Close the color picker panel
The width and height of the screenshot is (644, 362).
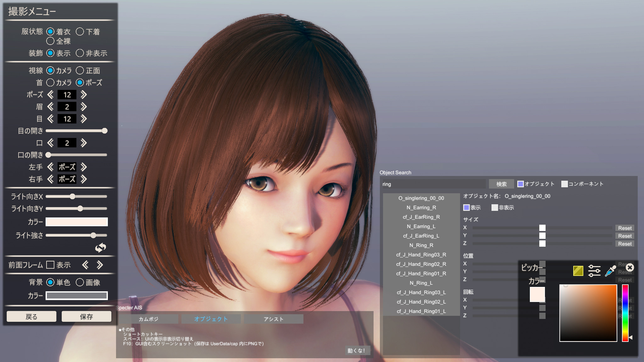(630, 267)
